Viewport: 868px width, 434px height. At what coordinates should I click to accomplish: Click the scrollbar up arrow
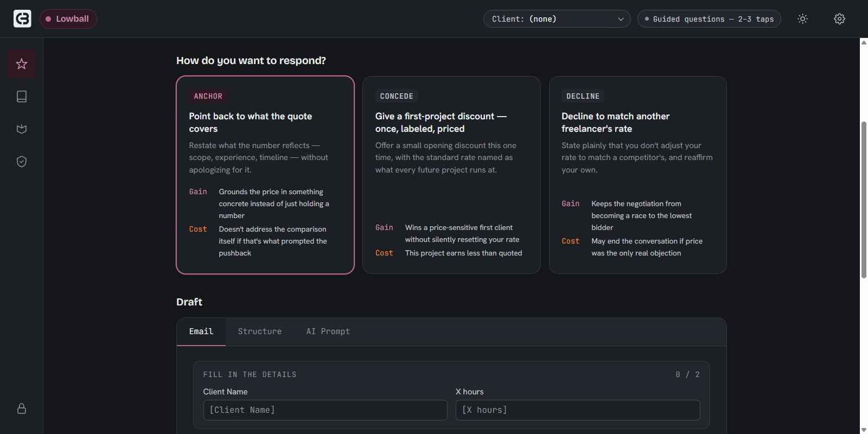(864, 42)
